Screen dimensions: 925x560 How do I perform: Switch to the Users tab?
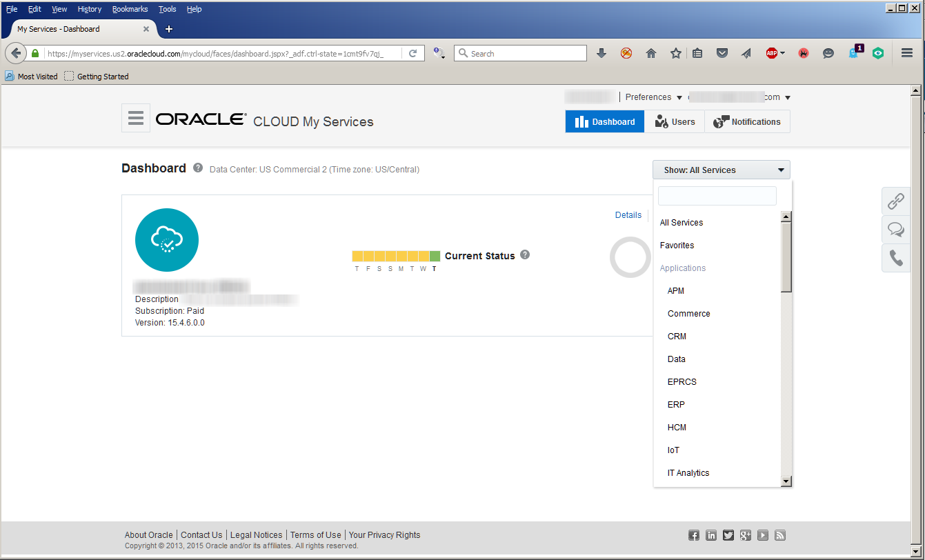(x=675, y=121)
